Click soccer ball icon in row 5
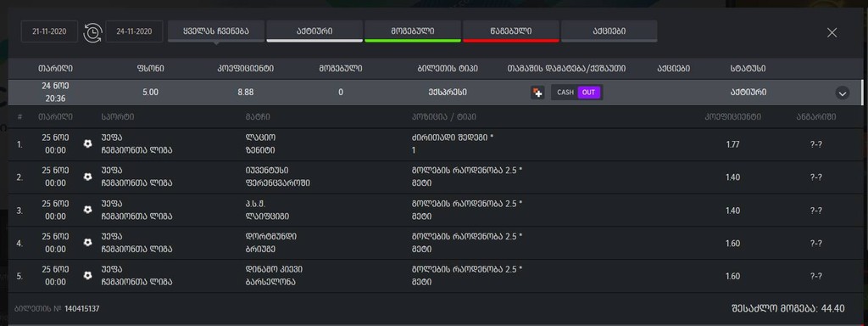 (x=87, y=275)
